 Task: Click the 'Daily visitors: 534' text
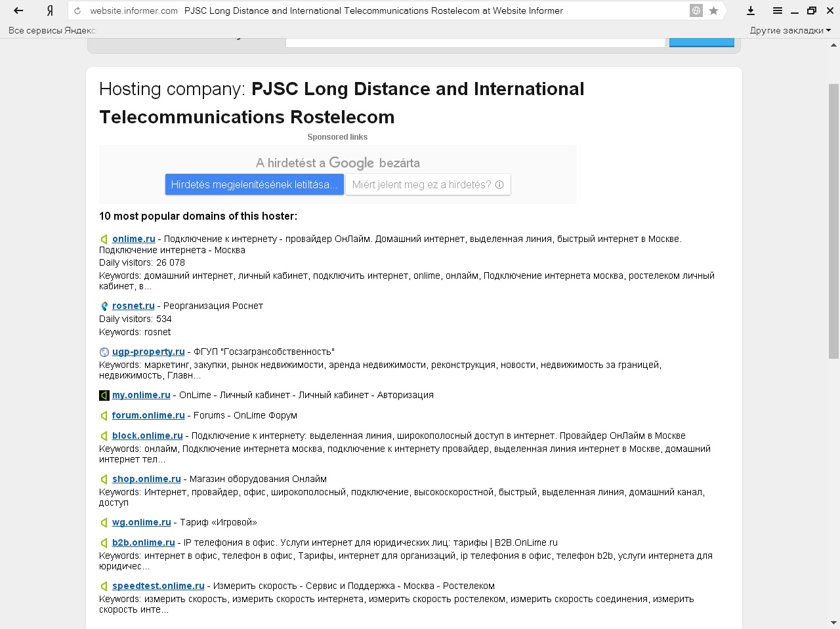pos(135,319)
